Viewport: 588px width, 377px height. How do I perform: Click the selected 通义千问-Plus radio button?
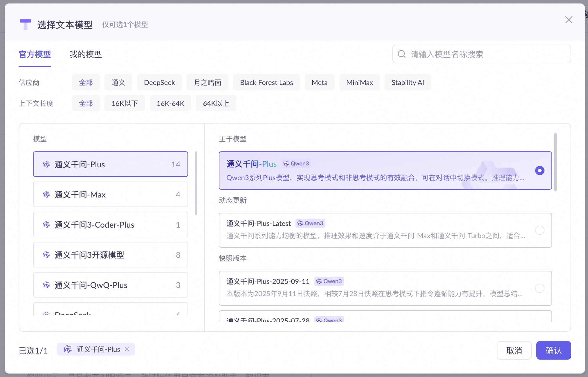[x=540, y=171]
